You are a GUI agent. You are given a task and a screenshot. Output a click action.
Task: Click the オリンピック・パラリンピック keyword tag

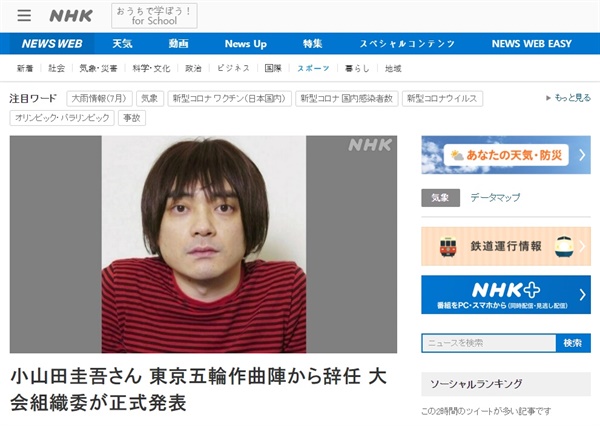pyautogui.click(x=62, y=118)
